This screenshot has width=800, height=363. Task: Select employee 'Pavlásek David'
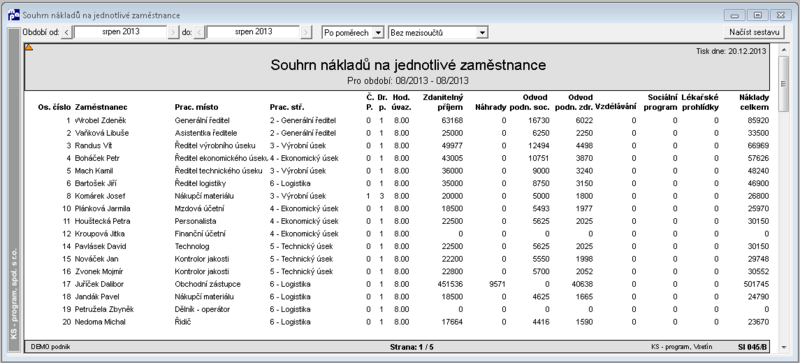[x=100, y=246]
